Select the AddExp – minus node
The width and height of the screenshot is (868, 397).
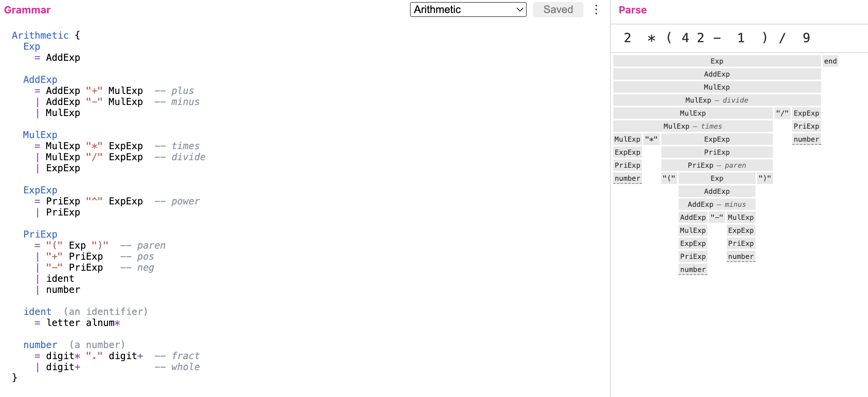click(x=716, y=204)
